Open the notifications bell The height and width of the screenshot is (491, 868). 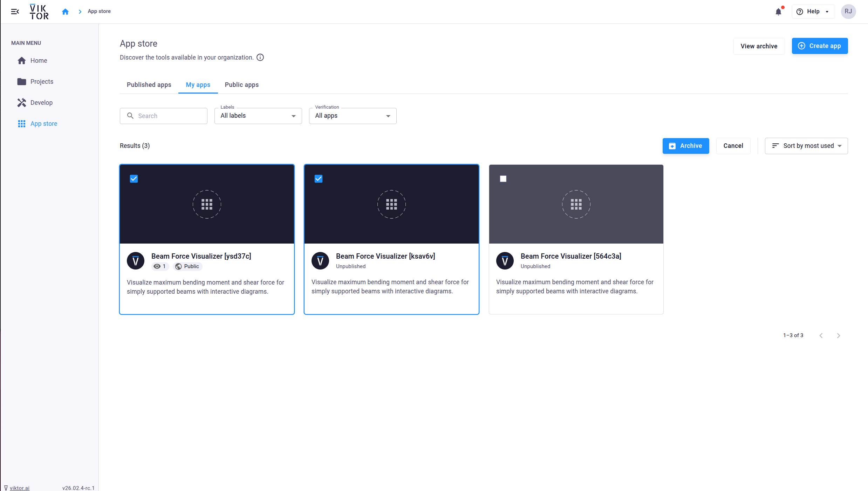click(x=778, y=12)
